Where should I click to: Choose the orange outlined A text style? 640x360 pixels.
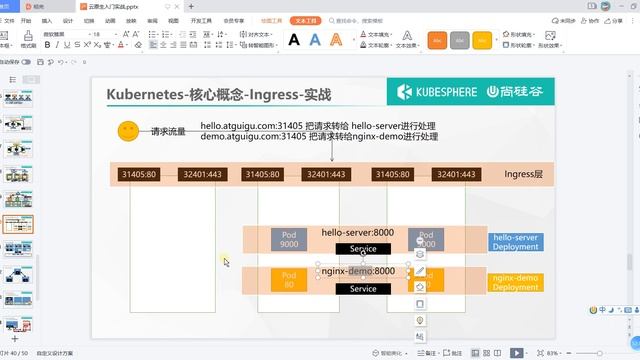[x=336, y=40]
